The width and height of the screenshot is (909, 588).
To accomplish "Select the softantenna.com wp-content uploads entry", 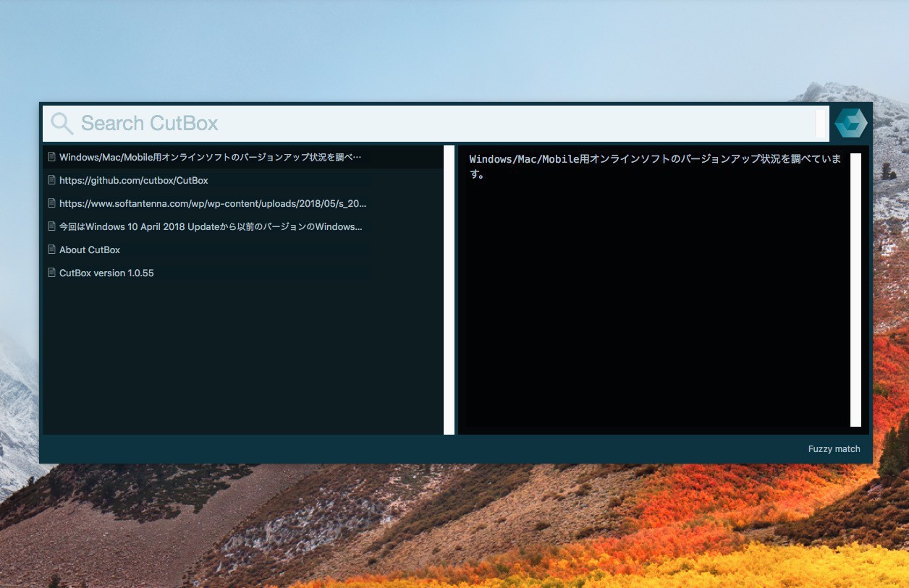I will (x=243, y=203).
